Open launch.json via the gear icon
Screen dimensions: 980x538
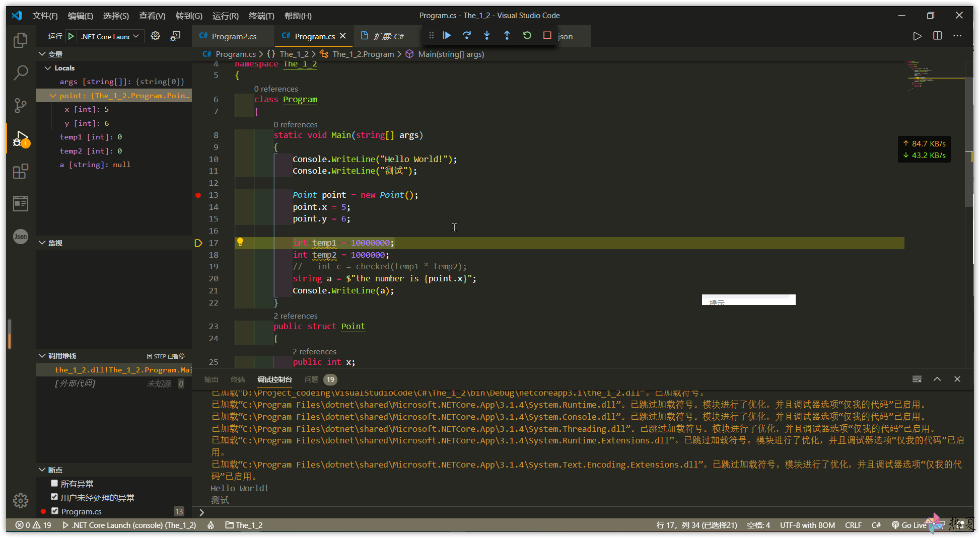(156, 36)
